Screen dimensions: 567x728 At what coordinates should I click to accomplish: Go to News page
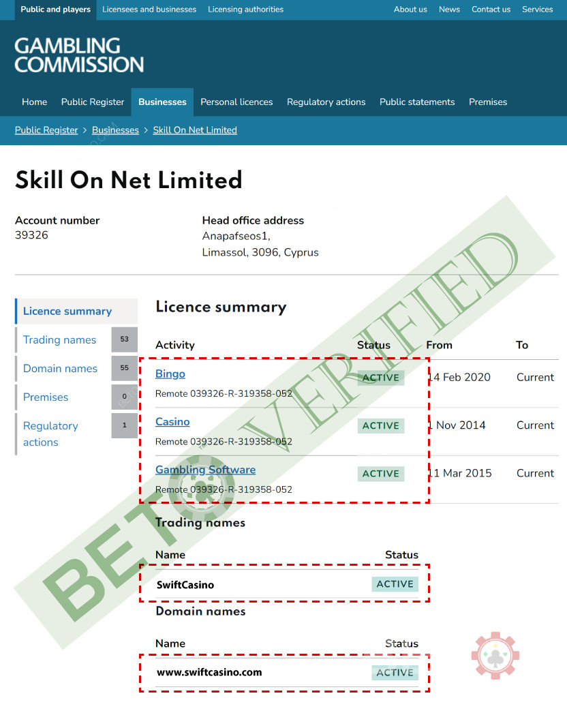[449, 10]
